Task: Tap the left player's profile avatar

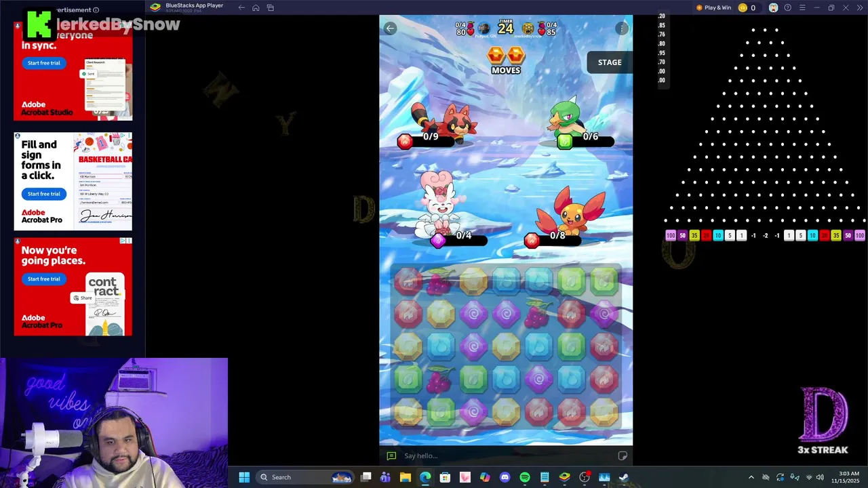Action: tap(484, 28)
